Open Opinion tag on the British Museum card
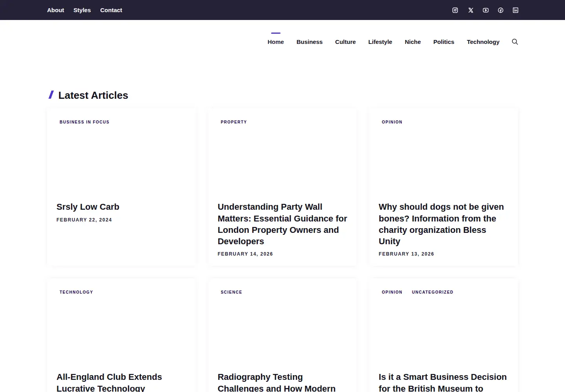This screenshot has height=392, width=565. coord(392,292)
